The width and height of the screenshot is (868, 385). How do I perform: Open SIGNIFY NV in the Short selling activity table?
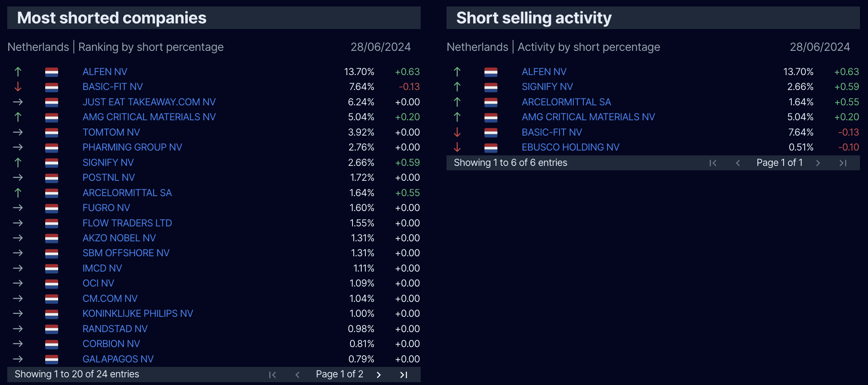(547, 87)
